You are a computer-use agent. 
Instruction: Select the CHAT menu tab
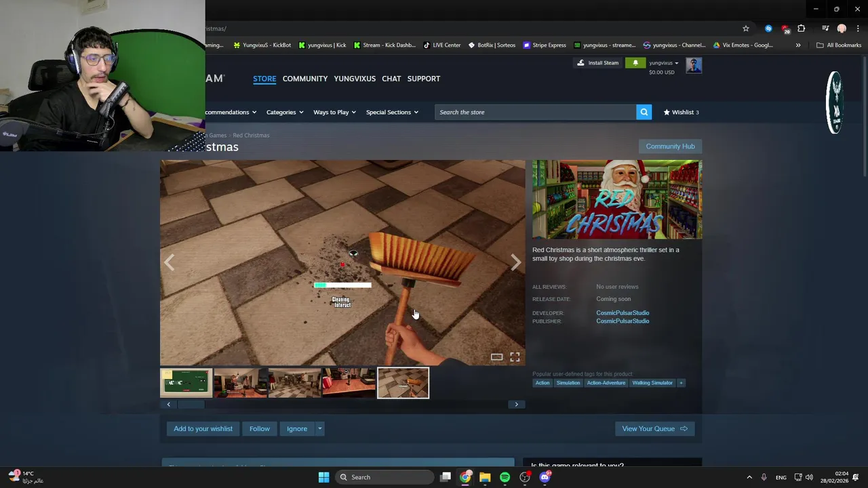(391, 79)
